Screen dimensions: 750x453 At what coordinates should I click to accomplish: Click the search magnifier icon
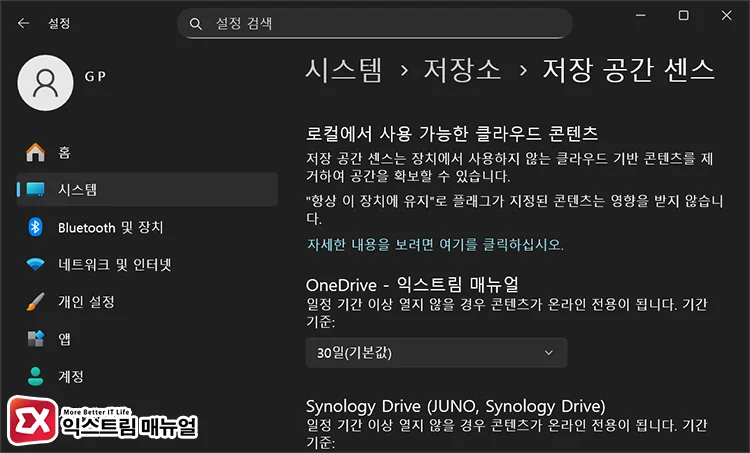[195, 23]
